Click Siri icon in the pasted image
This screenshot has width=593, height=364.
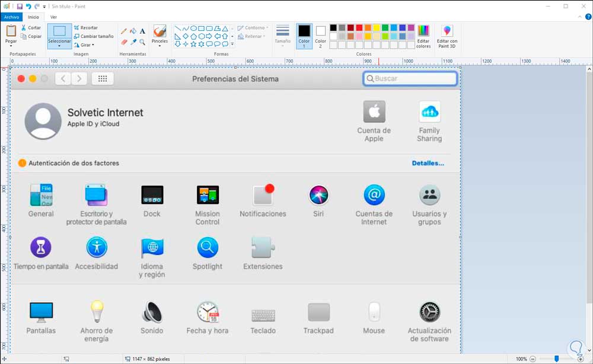[x=318, y=194]
